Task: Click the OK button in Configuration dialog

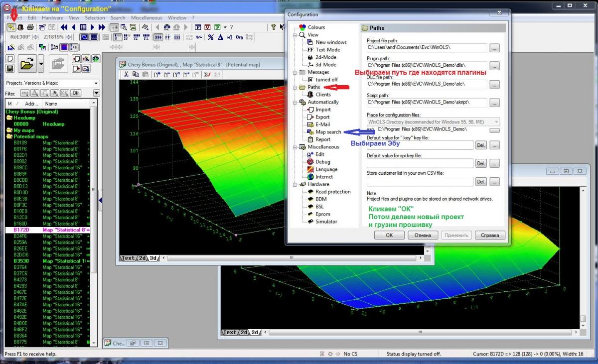Action: tap(389, 235)
